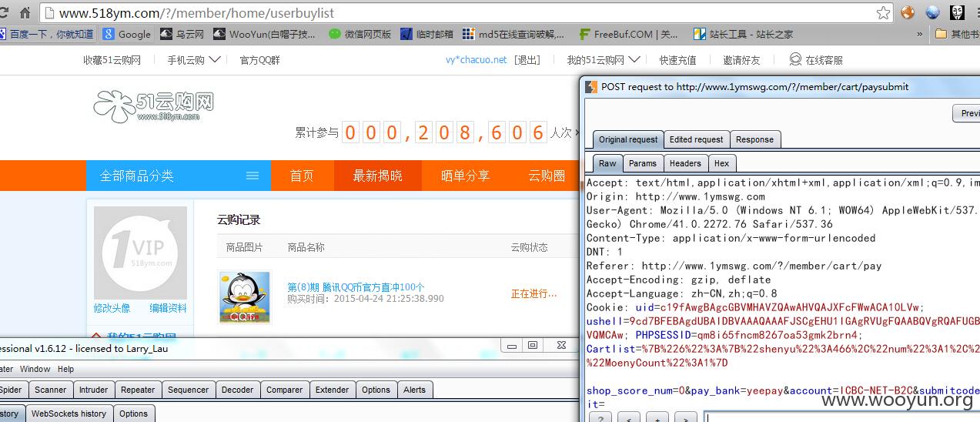
Task: Click the vy*chacuo.net username link
Action: pyautogui.click(x=477, y=59)
